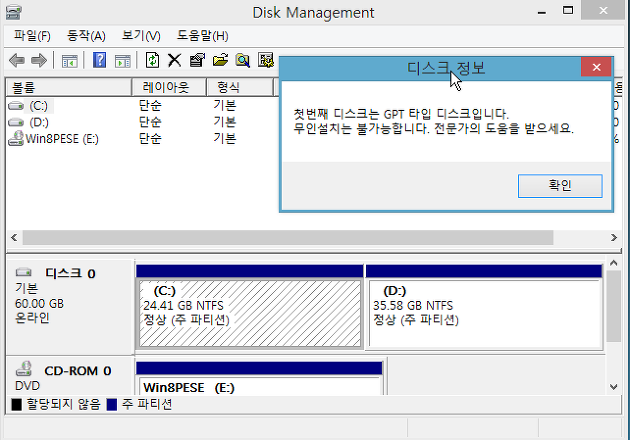Click the Forward arrow toolbar icon
Screen dimensions: 630x440
point(39,61)
